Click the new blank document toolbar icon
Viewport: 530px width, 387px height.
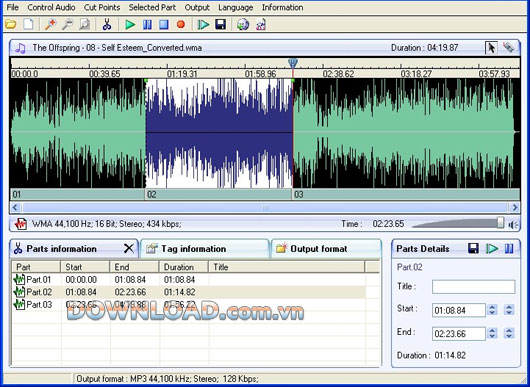click(28, 24)
